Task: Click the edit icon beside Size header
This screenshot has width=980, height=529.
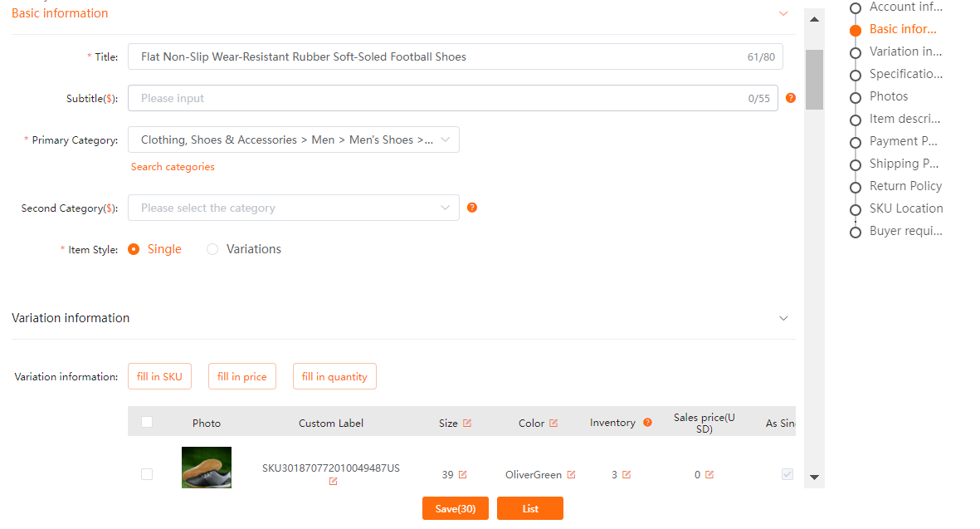Action: point(467,423)
